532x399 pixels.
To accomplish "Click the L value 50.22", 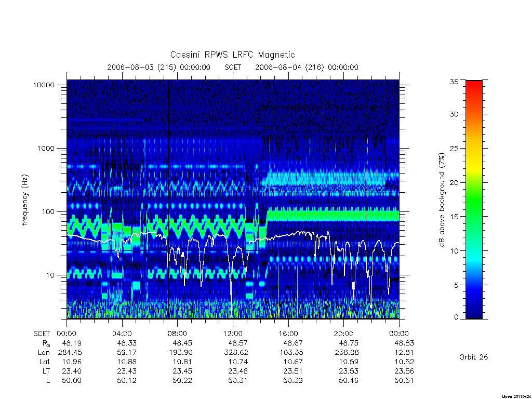I will [182, 381].
